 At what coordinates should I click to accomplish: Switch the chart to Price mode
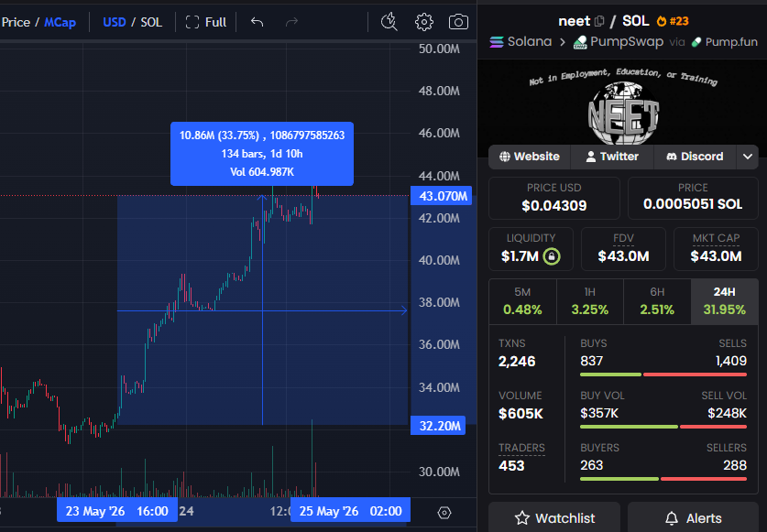pyautogui.click(x=16, y=23)
